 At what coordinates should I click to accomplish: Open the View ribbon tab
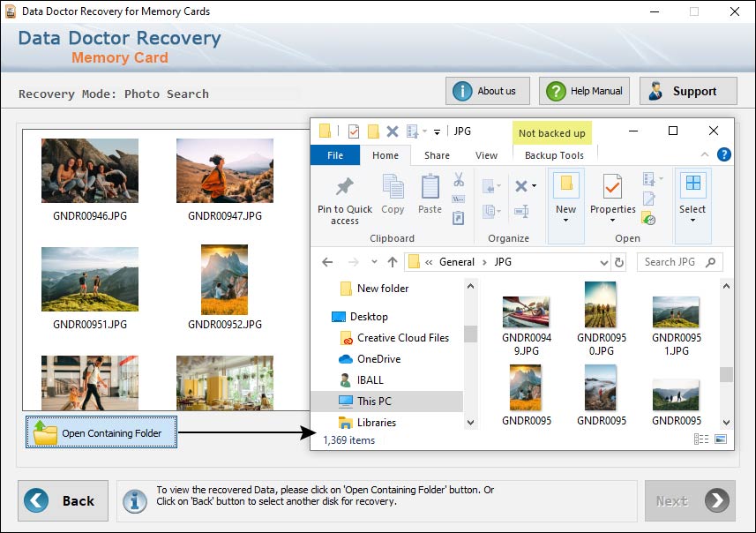pyautogui.click(x=486, y=155)
